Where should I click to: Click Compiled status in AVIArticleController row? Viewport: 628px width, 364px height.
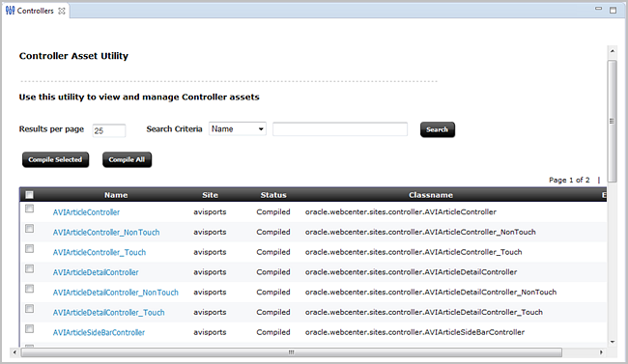click(x=273, y=211)
